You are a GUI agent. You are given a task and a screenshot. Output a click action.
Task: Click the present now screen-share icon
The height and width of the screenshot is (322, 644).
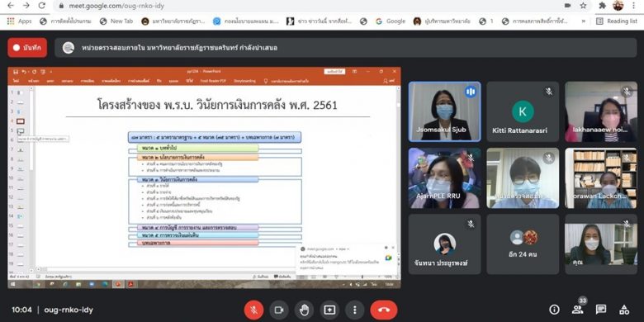pos(329,310)
